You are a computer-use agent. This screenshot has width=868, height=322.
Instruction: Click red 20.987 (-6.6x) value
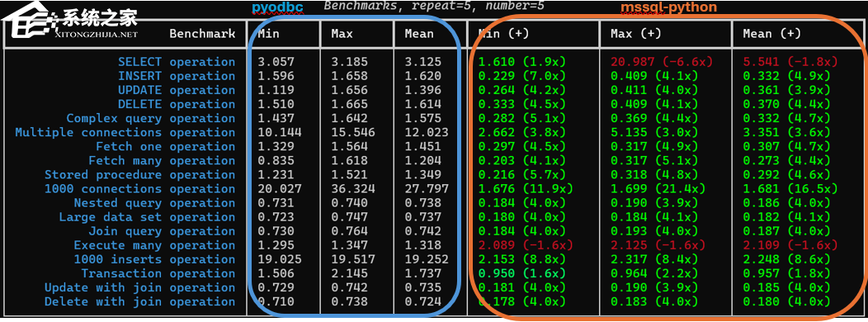(x=662, y=62)
